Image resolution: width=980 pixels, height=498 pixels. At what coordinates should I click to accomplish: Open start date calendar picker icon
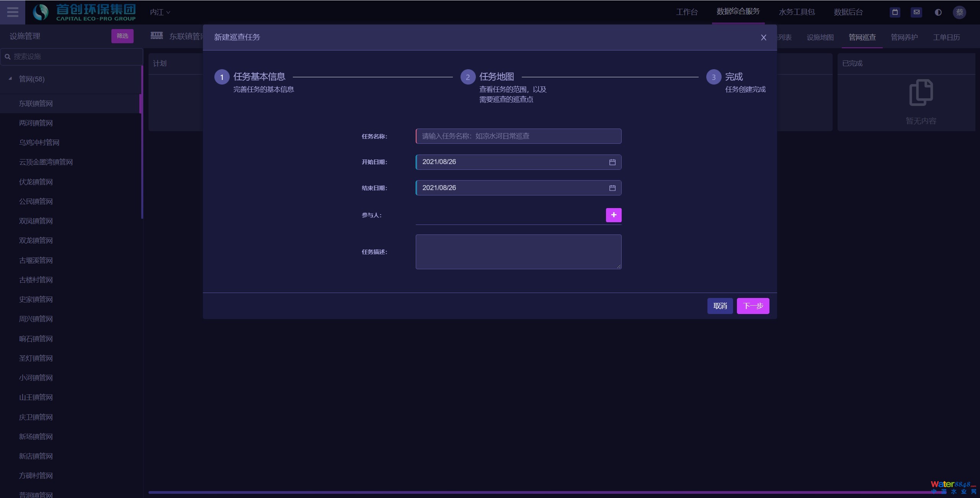pos(612,162)
